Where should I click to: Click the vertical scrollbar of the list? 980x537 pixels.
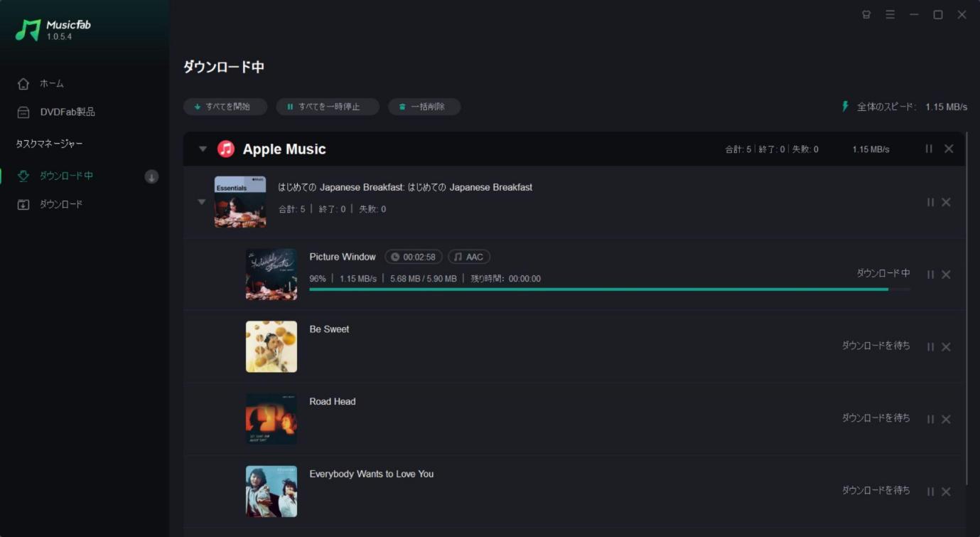pyautogui.click(x=966, y=308)
